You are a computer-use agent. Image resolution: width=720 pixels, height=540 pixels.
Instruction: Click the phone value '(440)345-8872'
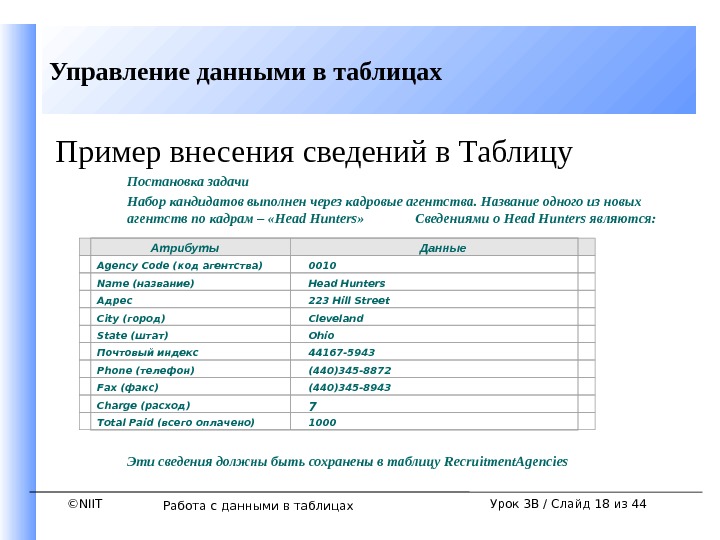(350, 371)
